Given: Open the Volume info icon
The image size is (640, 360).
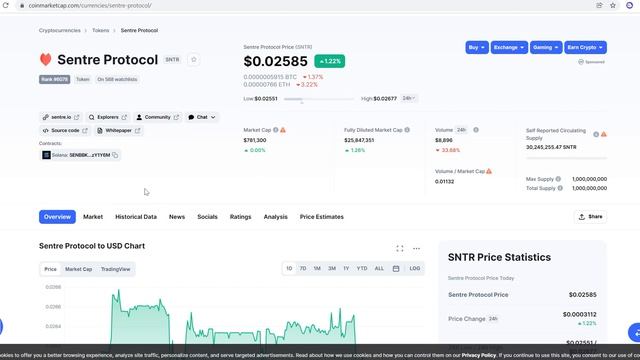Looking at the screenshot, I should click(x=476, y=130).
